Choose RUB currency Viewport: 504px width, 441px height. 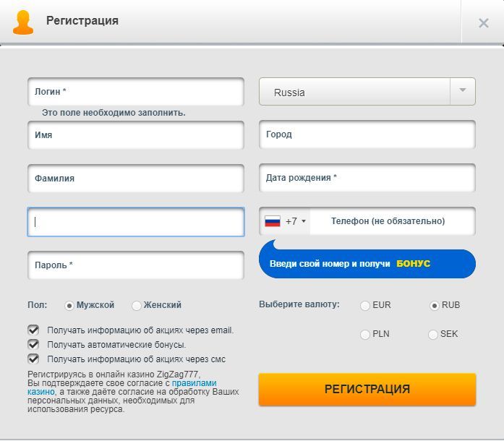(x=435, y=305)
